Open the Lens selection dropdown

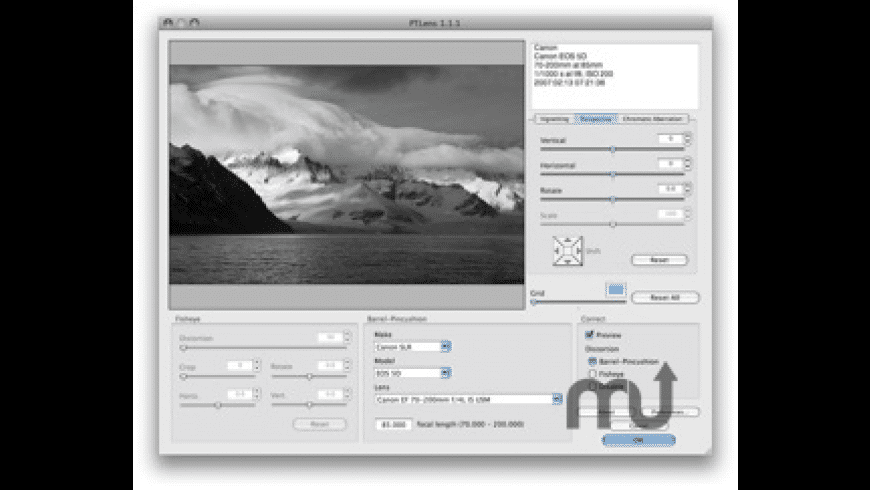click(468, 399)
